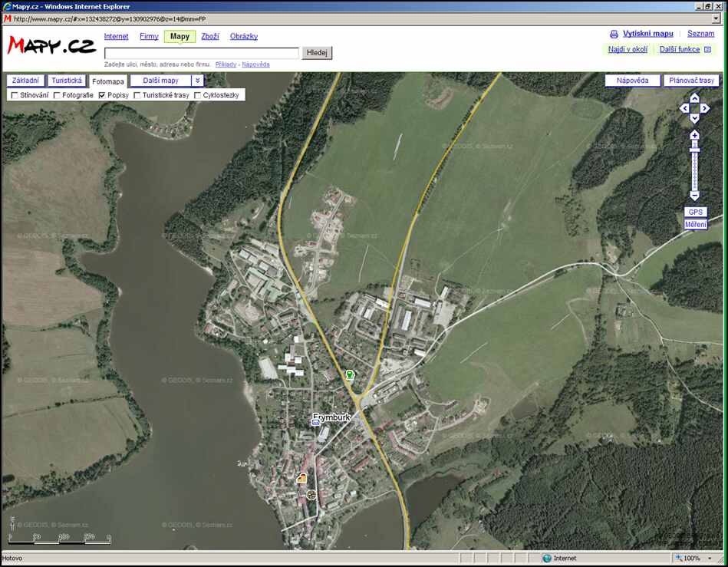
Task: Zoom out with the minus button
Action: 694,196
